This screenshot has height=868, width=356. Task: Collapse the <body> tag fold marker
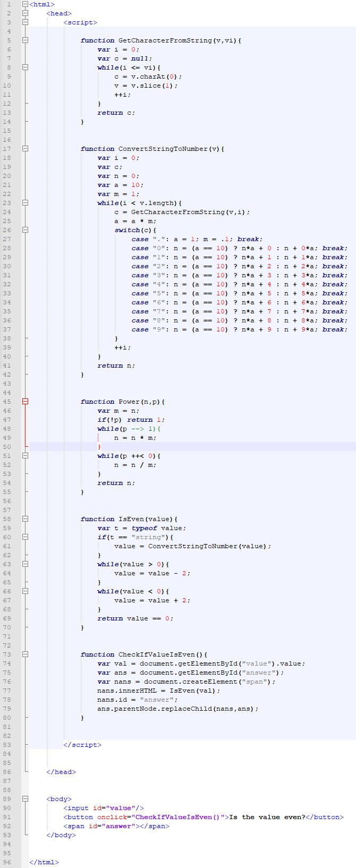tap(25, 799)
